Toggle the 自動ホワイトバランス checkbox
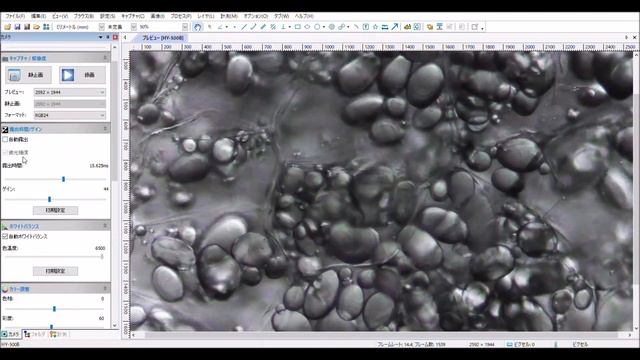 click(5, 236)
